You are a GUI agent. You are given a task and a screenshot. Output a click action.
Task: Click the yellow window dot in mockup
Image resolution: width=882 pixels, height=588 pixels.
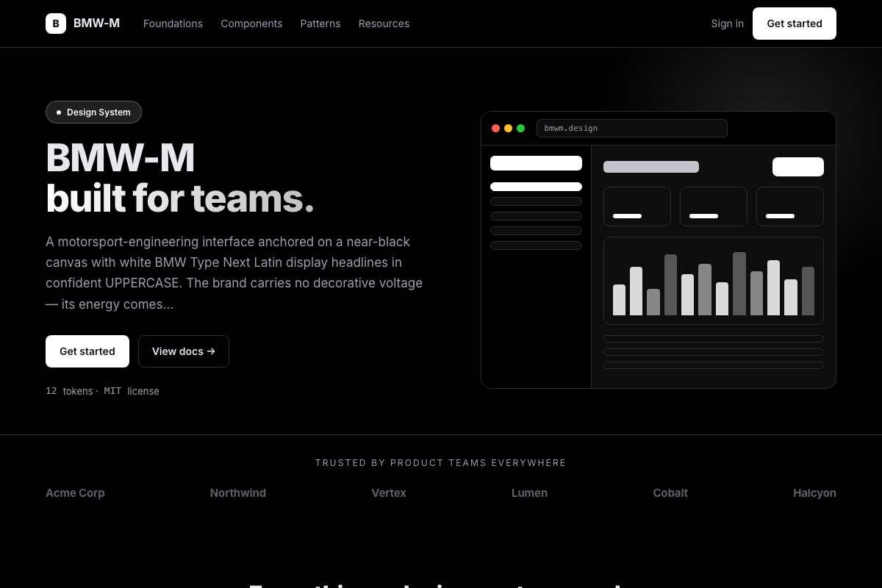508,128
